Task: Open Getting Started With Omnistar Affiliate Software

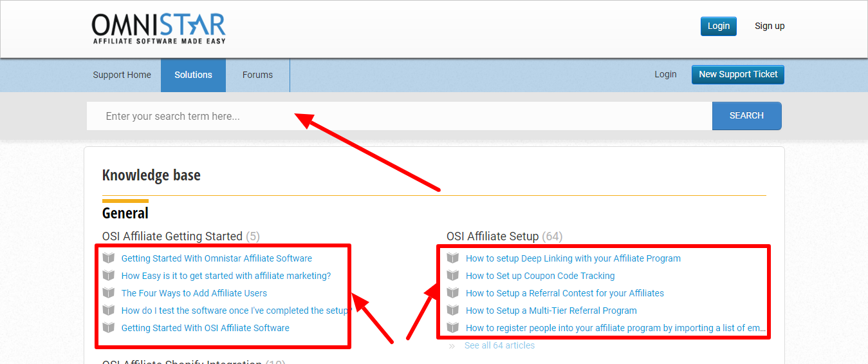Action: (x=217, y=258)
